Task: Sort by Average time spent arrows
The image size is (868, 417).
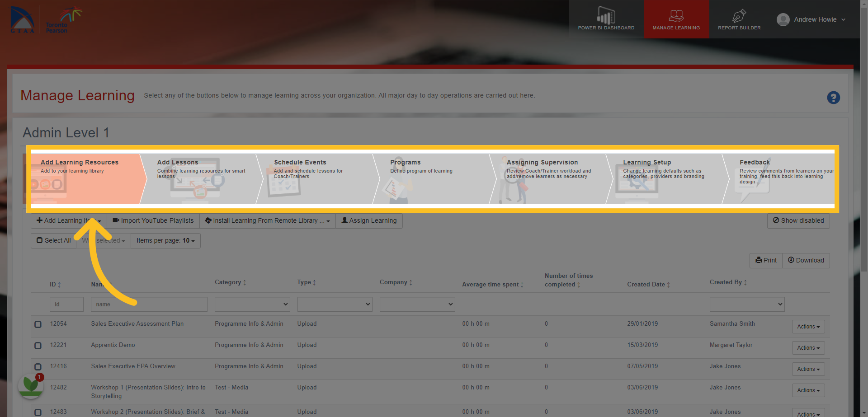Action: (x=522, y=285)
